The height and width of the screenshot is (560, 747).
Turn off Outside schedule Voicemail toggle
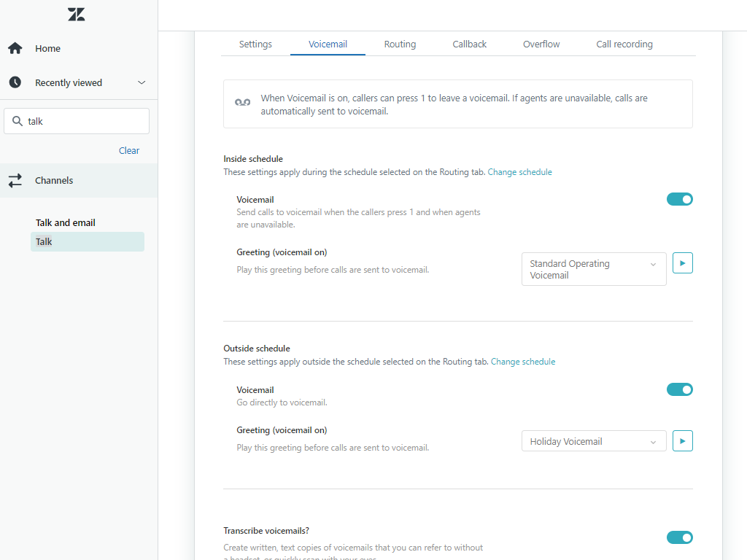679,389
